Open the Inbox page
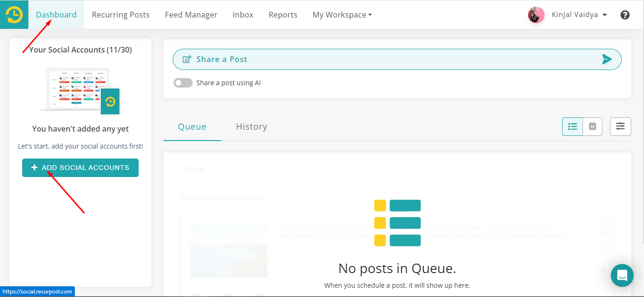644x301 pixels. pos(243,15)
